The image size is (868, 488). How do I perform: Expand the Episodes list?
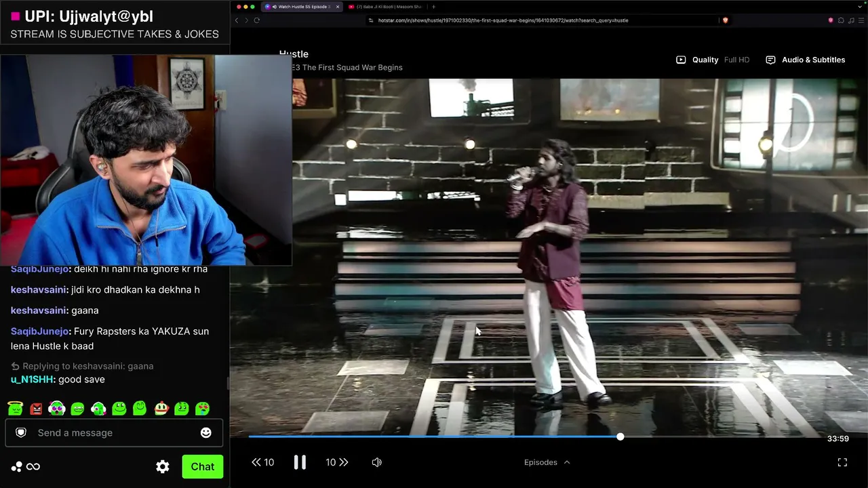pyautogui.click(x=547, y=462)
